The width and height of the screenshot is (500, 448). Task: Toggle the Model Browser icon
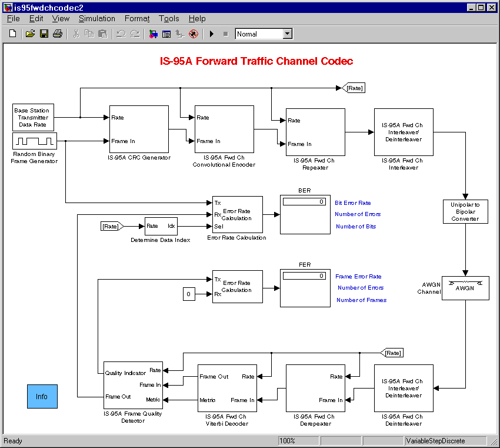[166, 34]
